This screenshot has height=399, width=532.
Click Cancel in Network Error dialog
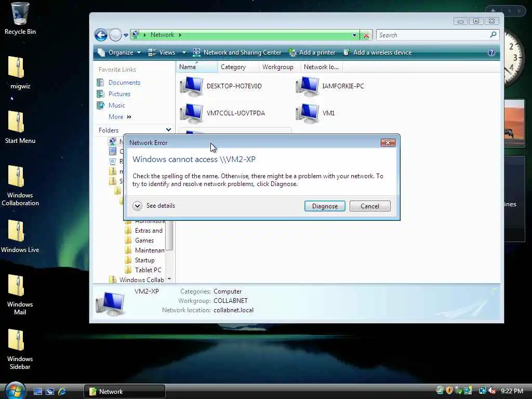pyautogui.click(x=370, y=206)
